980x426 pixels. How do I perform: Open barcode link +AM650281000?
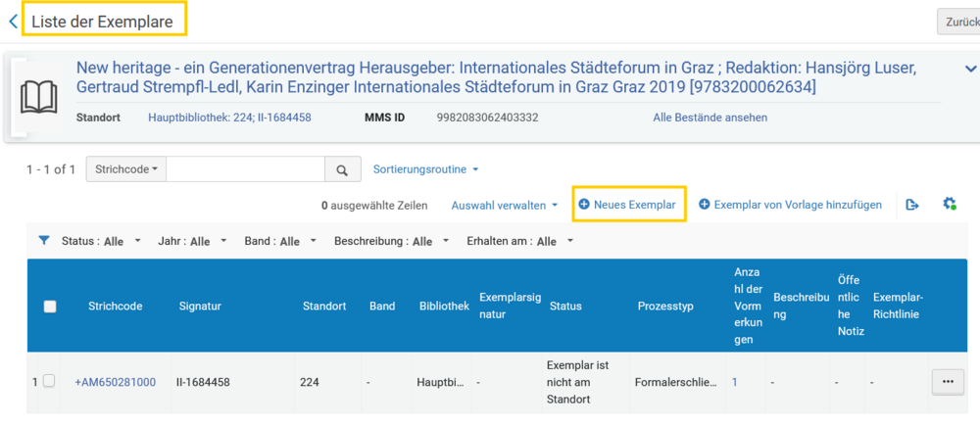point(115,382)
